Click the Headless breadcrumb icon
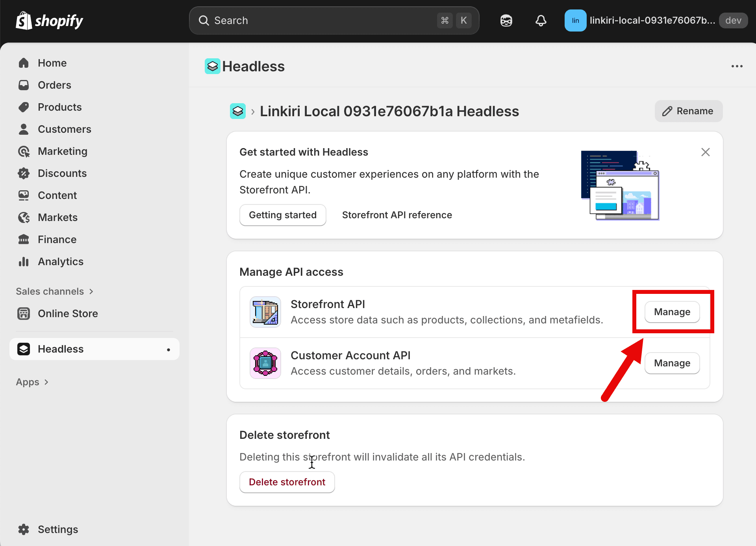The height and width of the screenshot is (546, 756). point(238,111)
